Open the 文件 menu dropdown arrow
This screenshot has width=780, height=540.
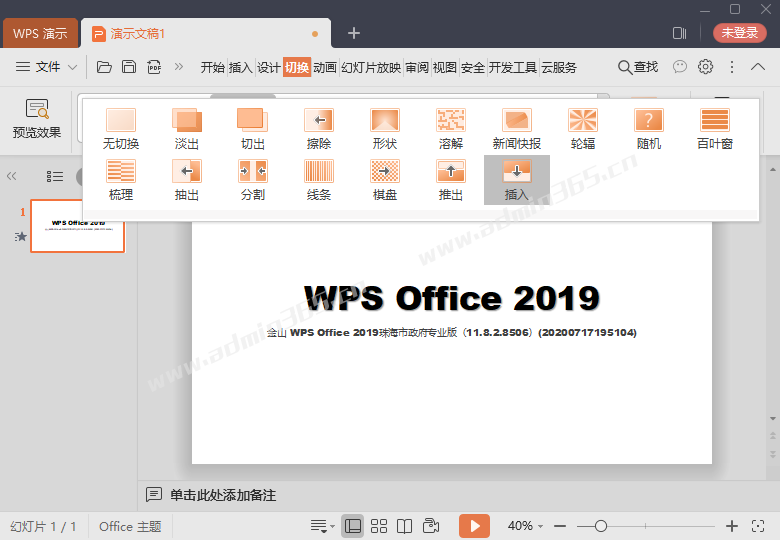coord(72,67)
